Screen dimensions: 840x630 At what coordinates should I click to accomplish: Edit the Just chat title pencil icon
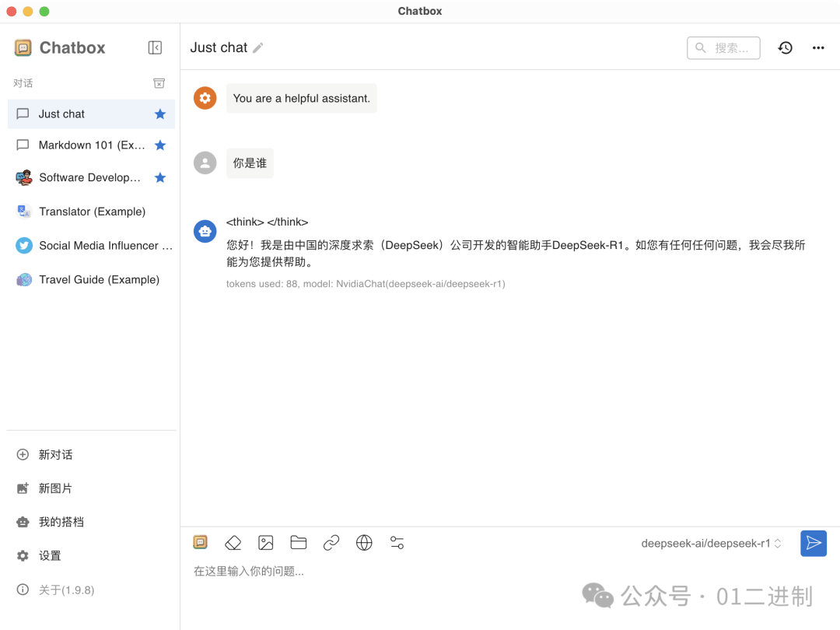(258, 47)
